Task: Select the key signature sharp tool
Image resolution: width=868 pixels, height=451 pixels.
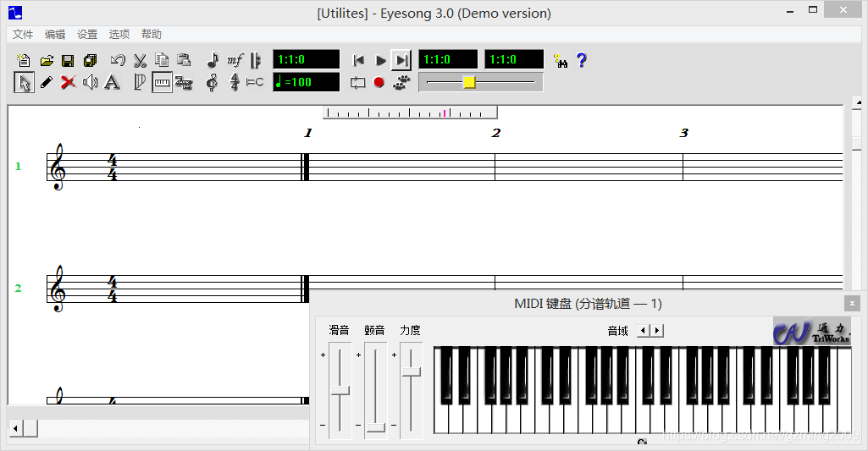Action: tap(235, 82)
